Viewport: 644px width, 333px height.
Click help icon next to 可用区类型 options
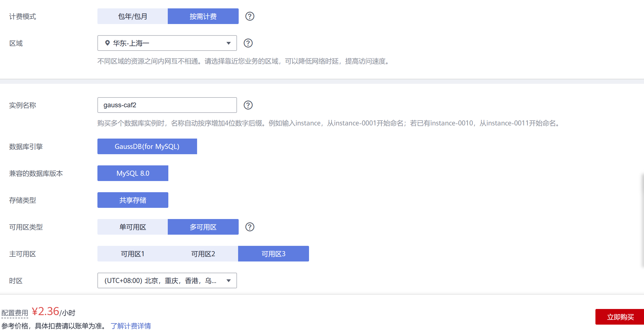[x=250, y=227]
